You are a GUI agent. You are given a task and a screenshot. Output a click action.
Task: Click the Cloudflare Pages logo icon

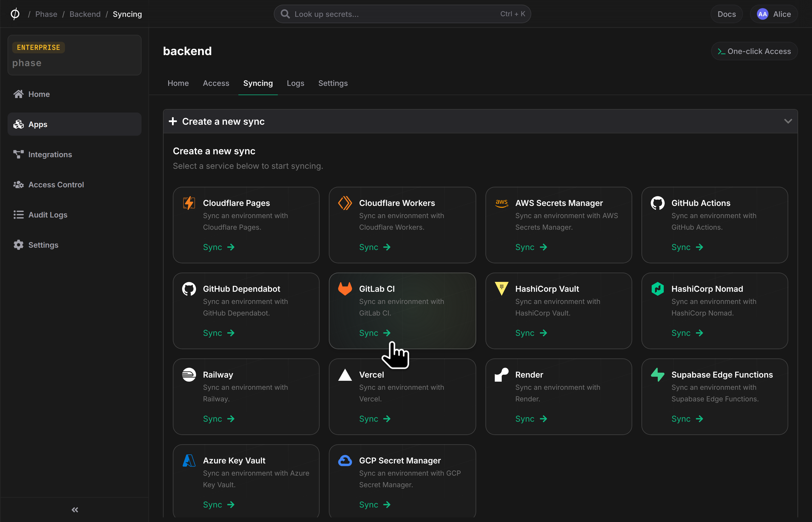(x=189, y=203)
